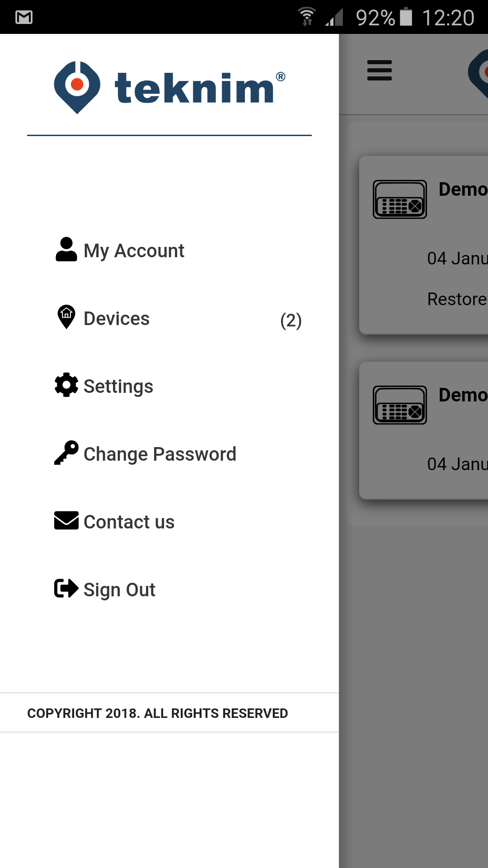488x868 pixels.
Task: Click the Change Password key icon
Action: pos(66,453)
